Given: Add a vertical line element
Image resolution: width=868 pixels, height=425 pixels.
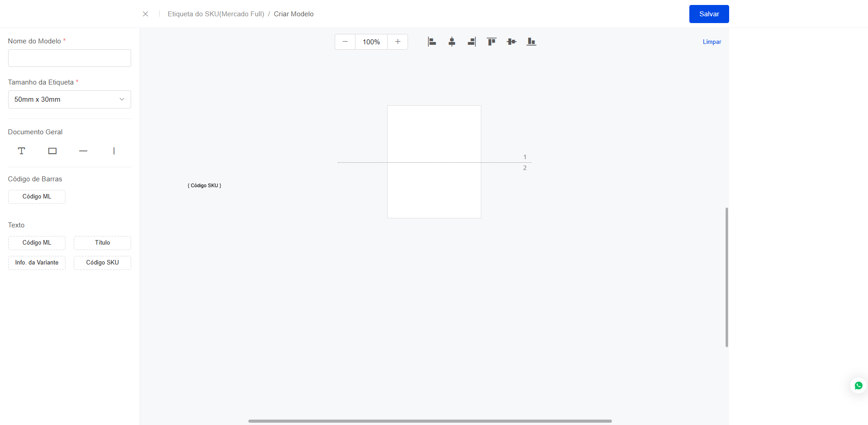Looking at the screenshot, I should click(x=114, y=151).
